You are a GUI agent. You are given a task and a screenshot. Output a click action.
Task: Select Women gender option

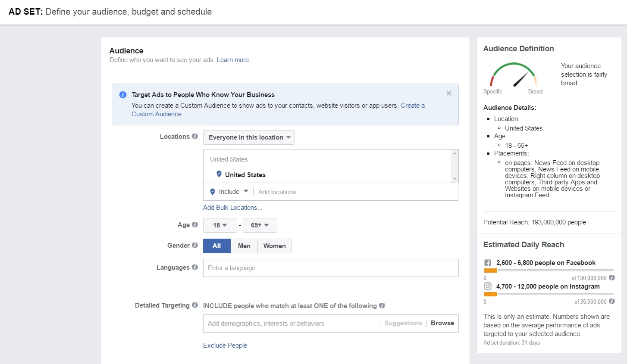click(274, 246)
